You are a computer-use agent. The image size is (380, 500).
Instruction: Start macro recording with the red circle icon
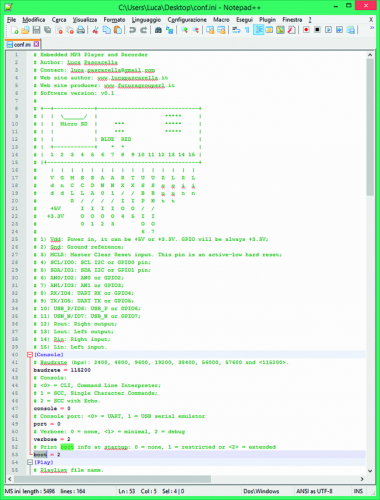click(x=306, y=30)
